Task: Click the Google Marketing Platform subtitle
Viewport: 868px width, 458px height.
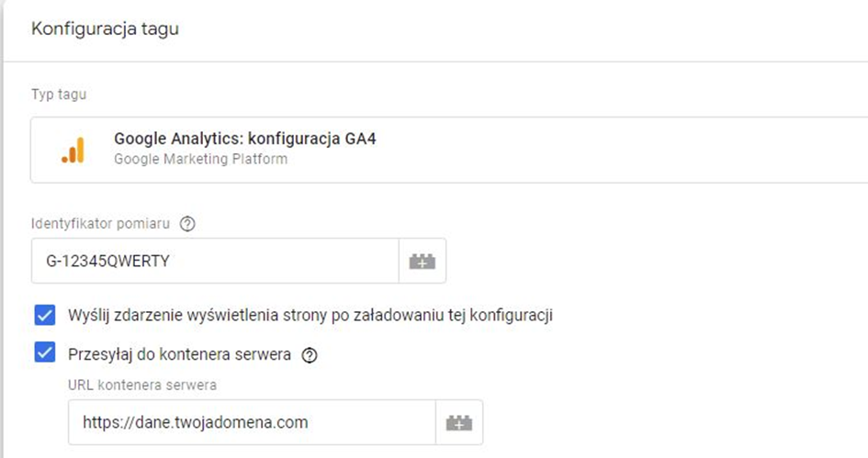Action: pyautogui.click(x=200, y=159)
